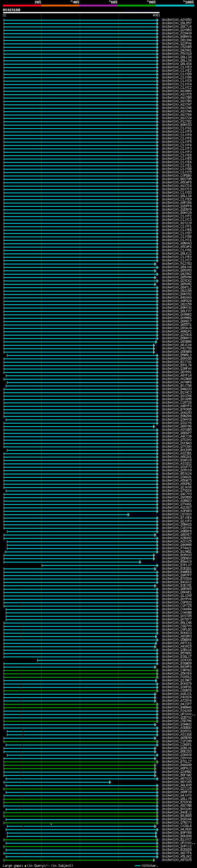Open the UniRef100_C1JYD9 entry
The image size is (197, 868).
tap(177, 74)
